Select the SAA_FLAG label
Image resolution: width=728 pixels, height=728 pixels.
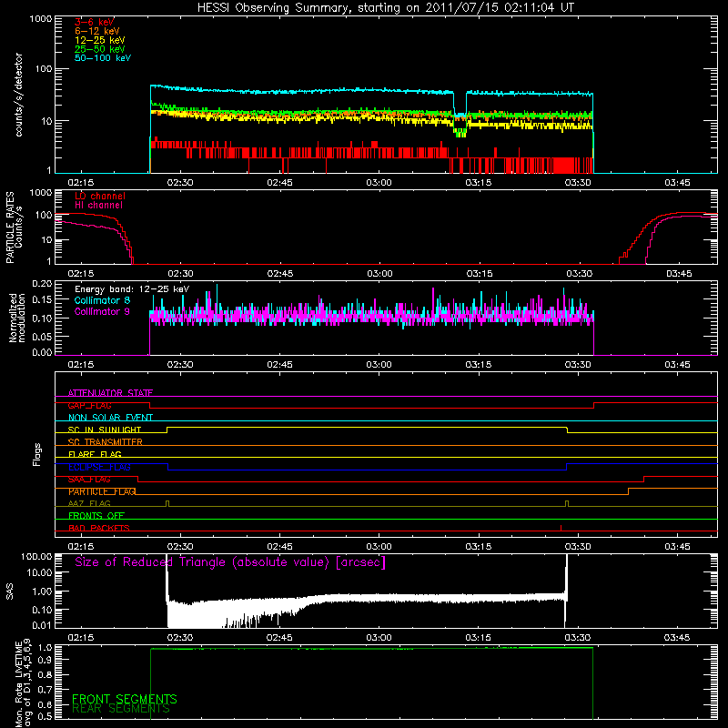89,480
